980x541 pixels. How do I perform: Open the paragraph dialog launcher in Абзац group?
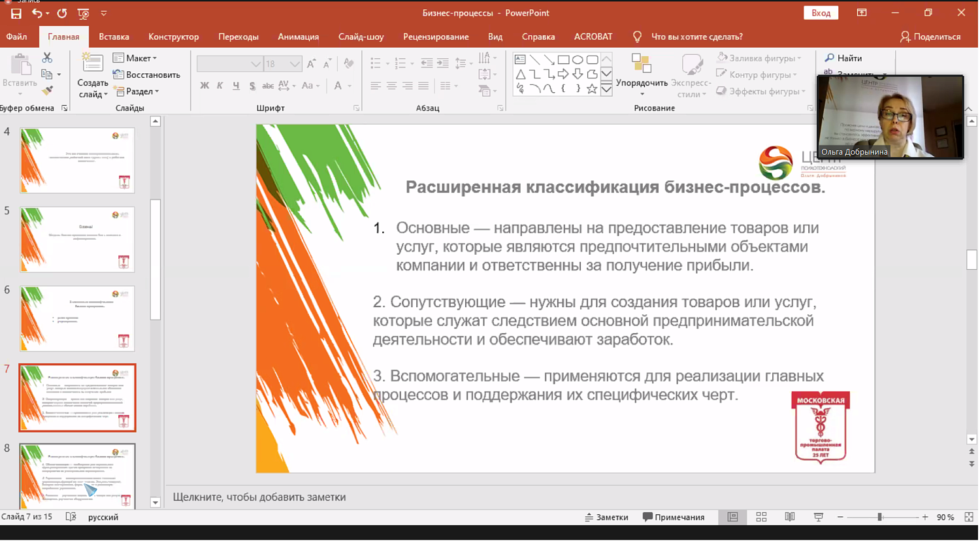pyautogui.click(x=500, y=108)
